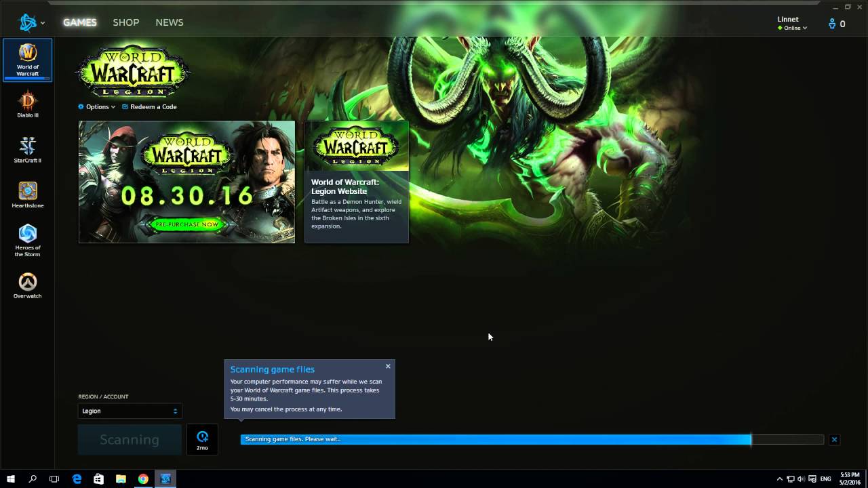The height and width of the screenshot is (488, 868).
Task: Click the Pre-Purchase Now button
Action: pos(186,224)
